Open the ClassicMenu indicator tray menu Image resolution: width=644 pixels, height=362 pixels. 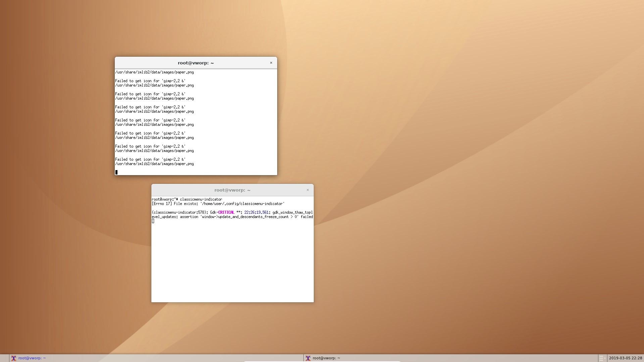(x=602, y=358)
